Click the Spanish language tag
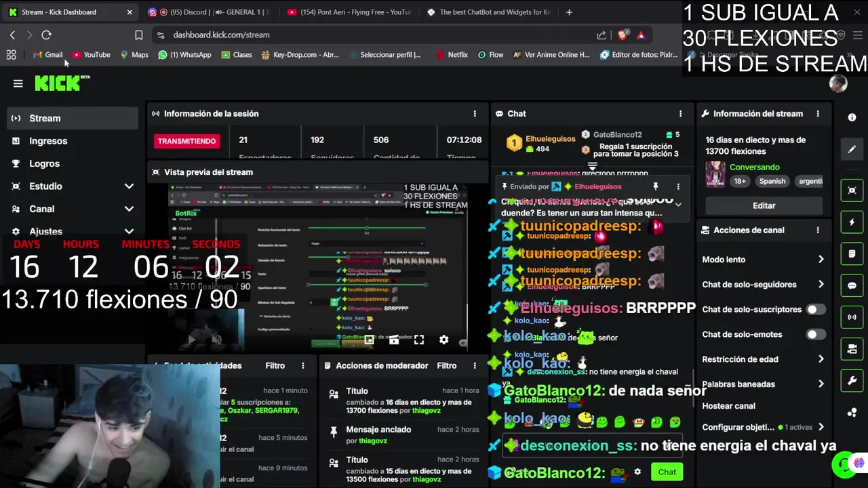The image size is (868, 488). 772,182
